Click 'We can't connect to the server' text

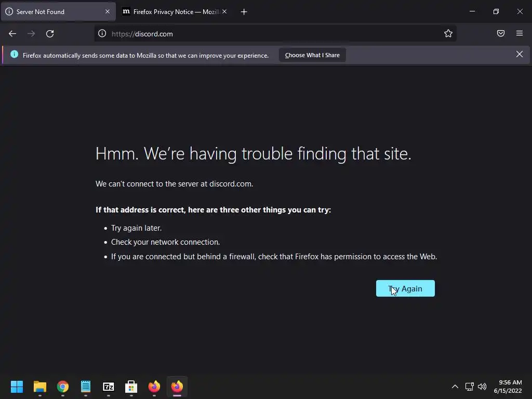[x=174, y=184]
